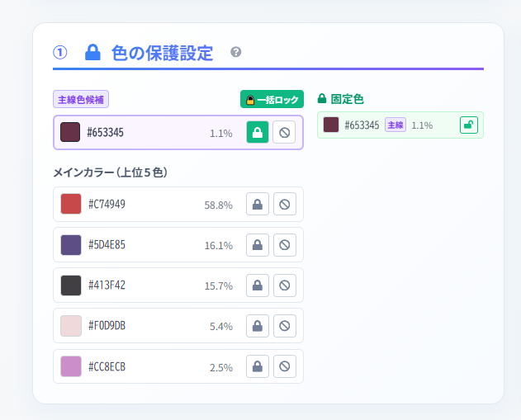521x420 pixels.
Task: Click the purple #5D4E85 color swatch
Action: [71, 244]
